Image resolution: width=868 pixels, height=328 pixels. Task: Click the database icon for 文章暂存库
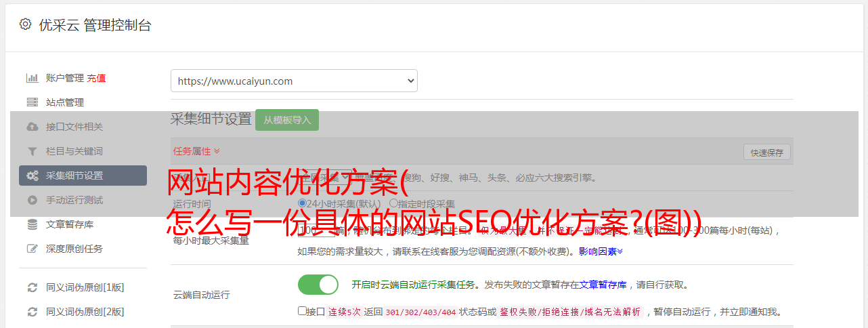pos(32,224)
